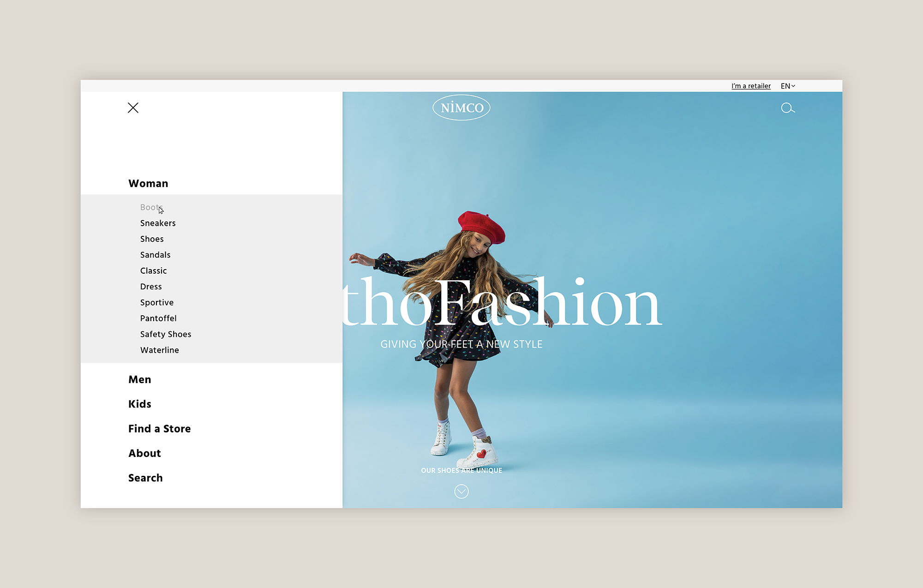Open the Find a Store page

[x=159, y=428]
